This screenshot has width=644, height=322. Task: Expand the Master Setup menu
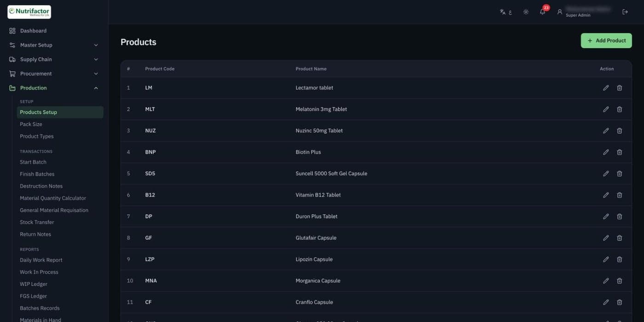tap(54, 45)
